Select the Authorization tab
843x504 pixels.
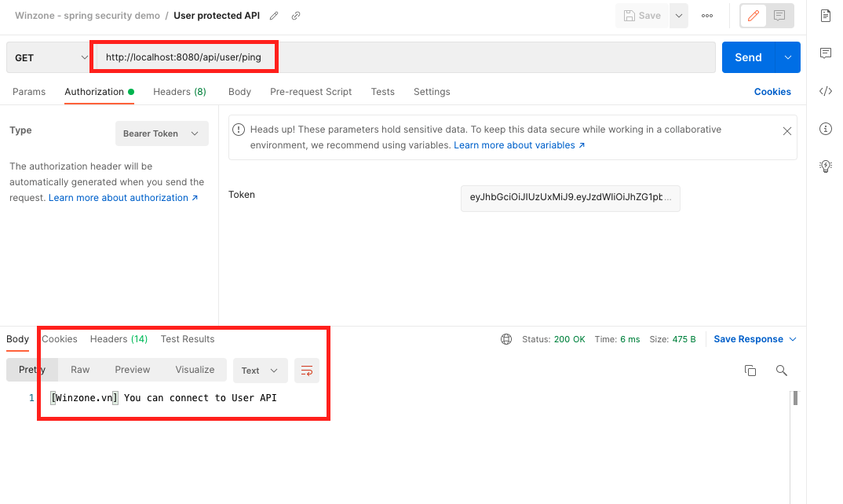click(99, 91)
